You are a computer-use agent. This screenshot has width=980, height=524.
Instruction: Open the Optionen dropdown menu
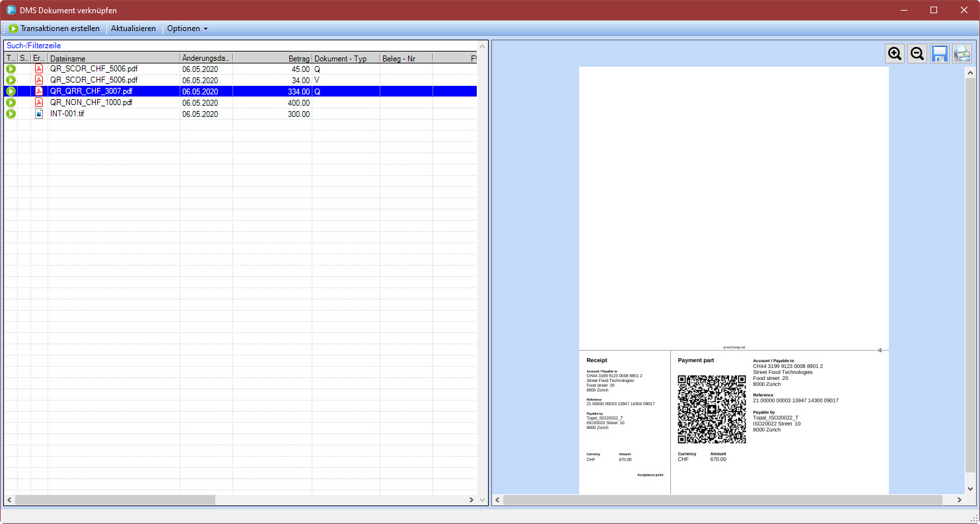(x=187, y=28)
